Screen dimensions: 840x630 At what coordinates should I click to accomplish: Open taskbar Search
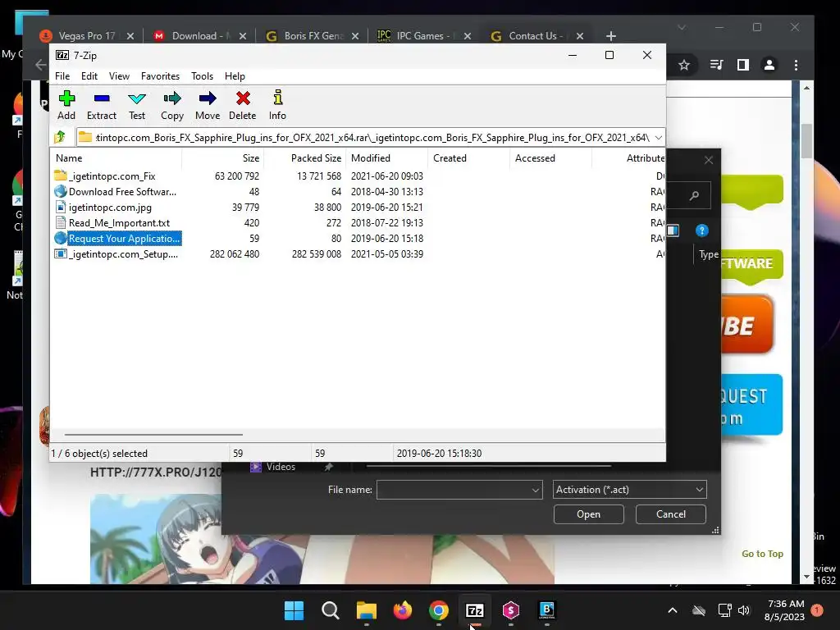point(330,610)
